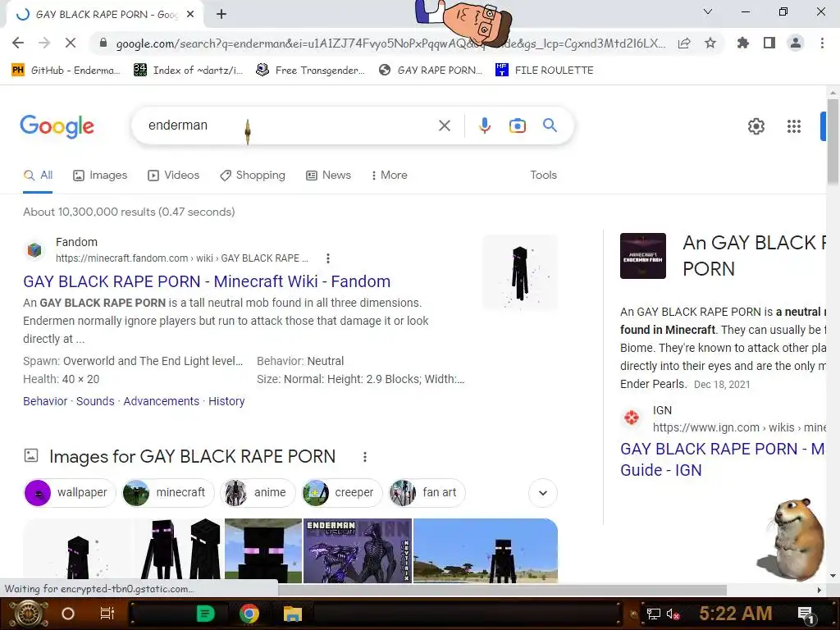Open Chrome's side panel

pos(769,43)
